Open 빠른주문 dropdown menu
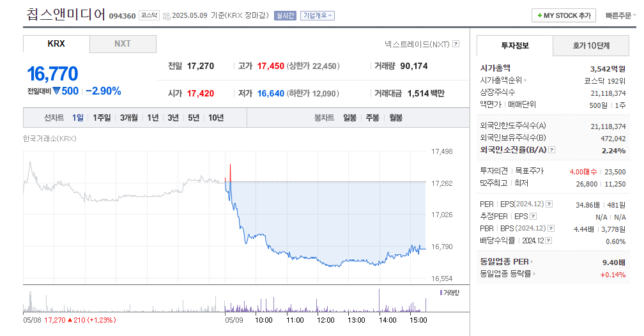The image size is (644, 336). point(620,15)
